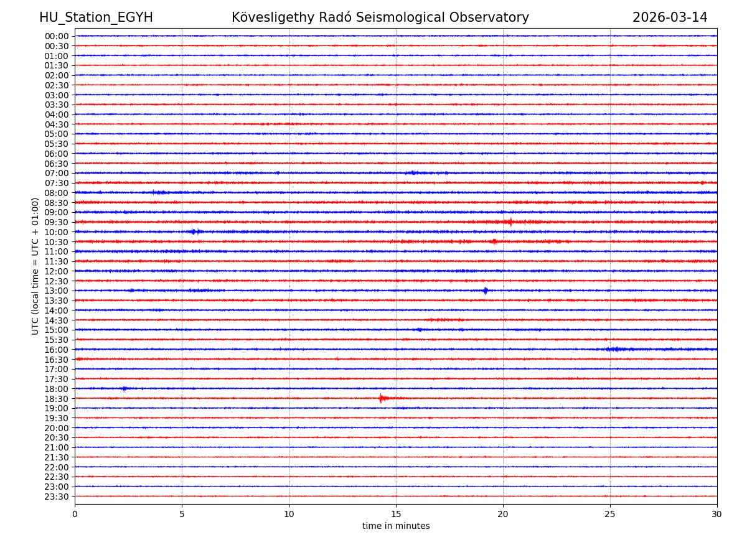The image size is (747, 560).
Task: Click the blue seismic spike on the 13:00 trace
Action: 485,291
